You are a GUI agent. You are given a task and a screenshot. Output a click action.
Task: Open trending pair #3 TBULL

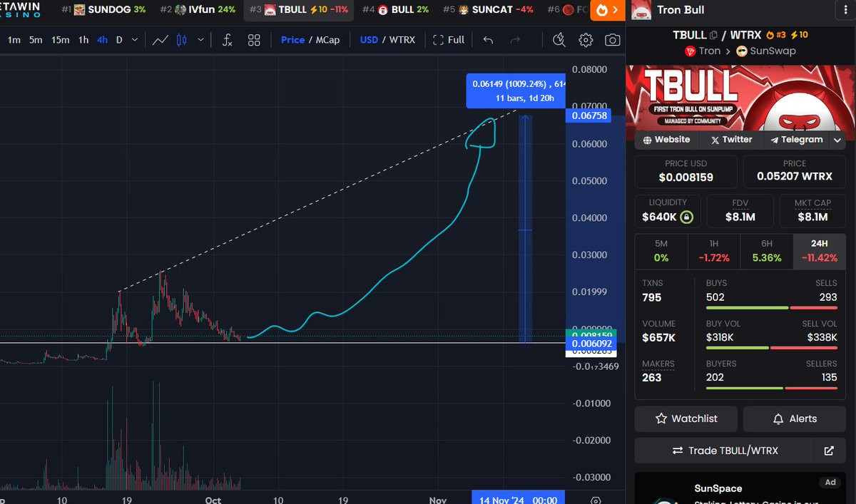pos(297,10)
